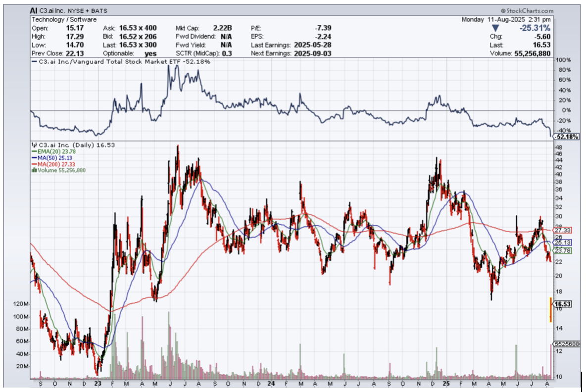Click the High value 17.29
Screen dimensions: 586x392
(x=75, y=37)
